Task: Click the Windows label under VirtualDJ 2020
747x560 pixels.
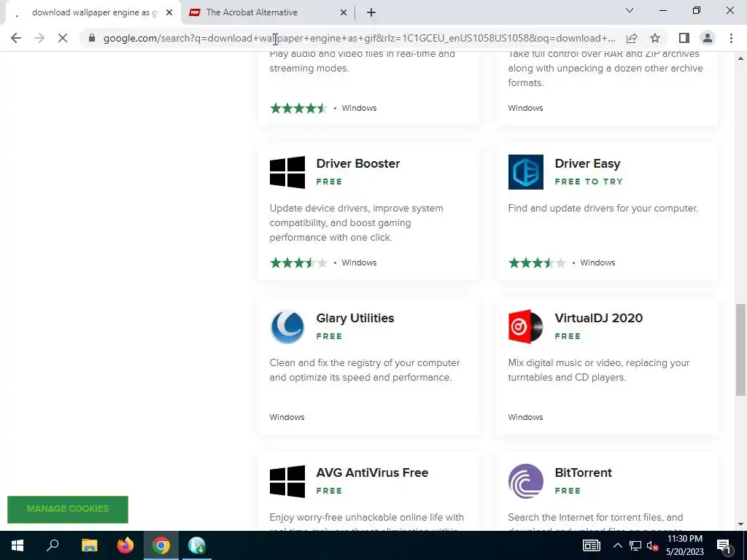Action: click(x=525, y=417)
